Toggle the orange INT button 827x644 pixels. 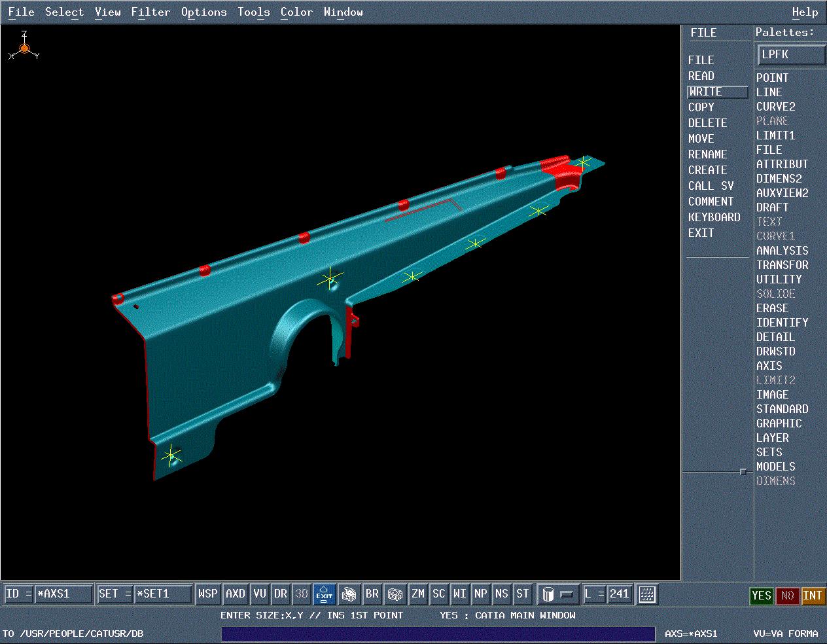812,596
